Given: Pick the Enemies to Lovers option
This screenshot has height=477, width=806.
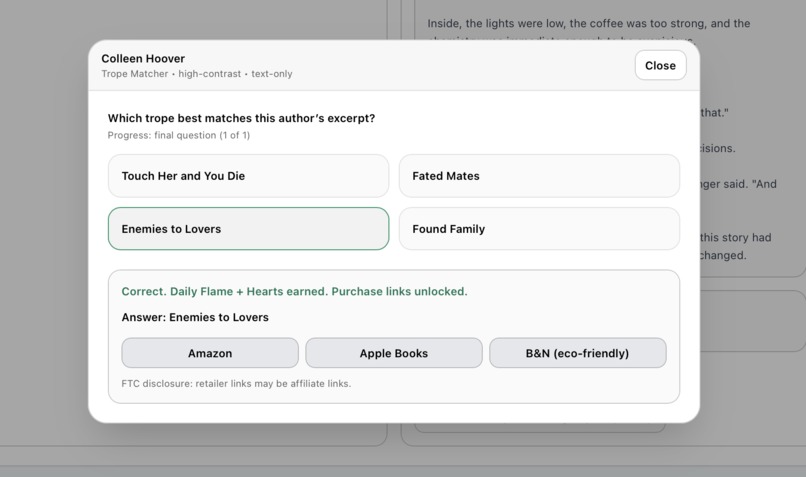Looking at the screenshot, I should point(248,229).
